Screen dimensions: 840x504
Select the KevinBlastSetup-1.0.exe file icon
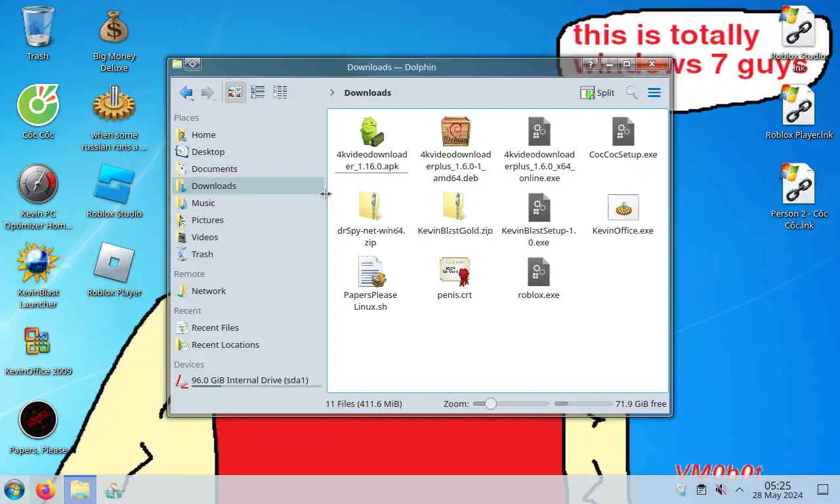539,207
